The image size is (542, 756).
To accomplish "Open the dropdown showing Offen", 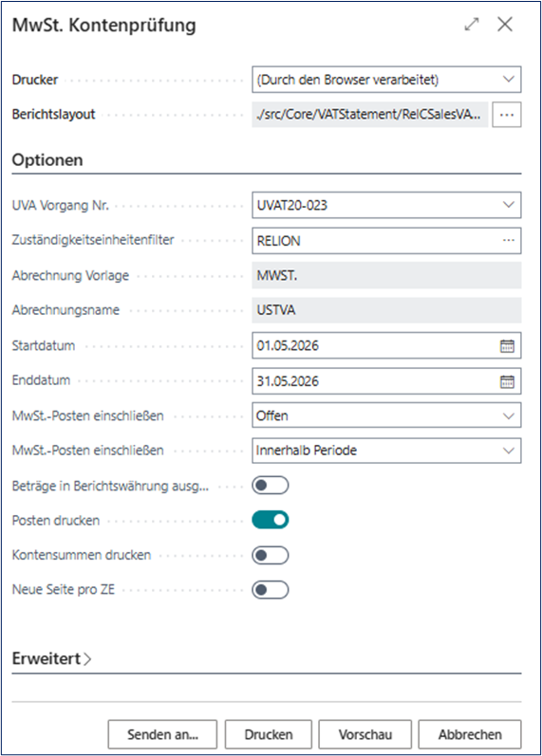I will 386,415.
